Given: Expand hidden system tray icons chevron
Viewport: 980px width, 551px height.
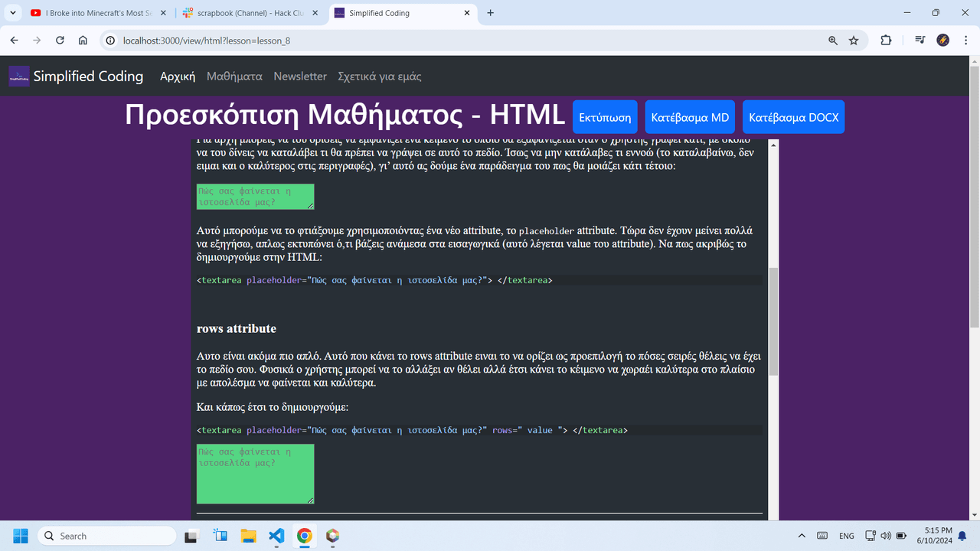Looking at the screenshot, I should [802, 536].
